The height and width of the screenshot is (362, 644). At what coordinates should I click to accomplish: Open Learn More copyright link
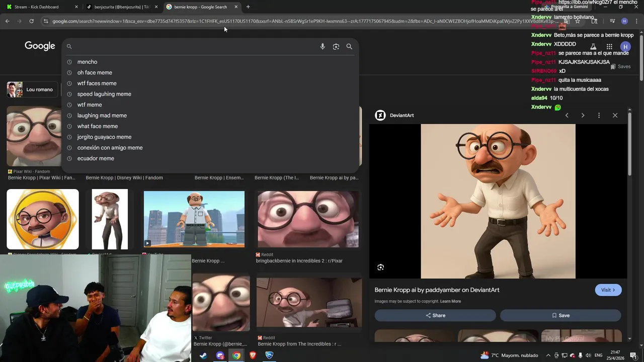pyautogui.click(x=450, y=301)
